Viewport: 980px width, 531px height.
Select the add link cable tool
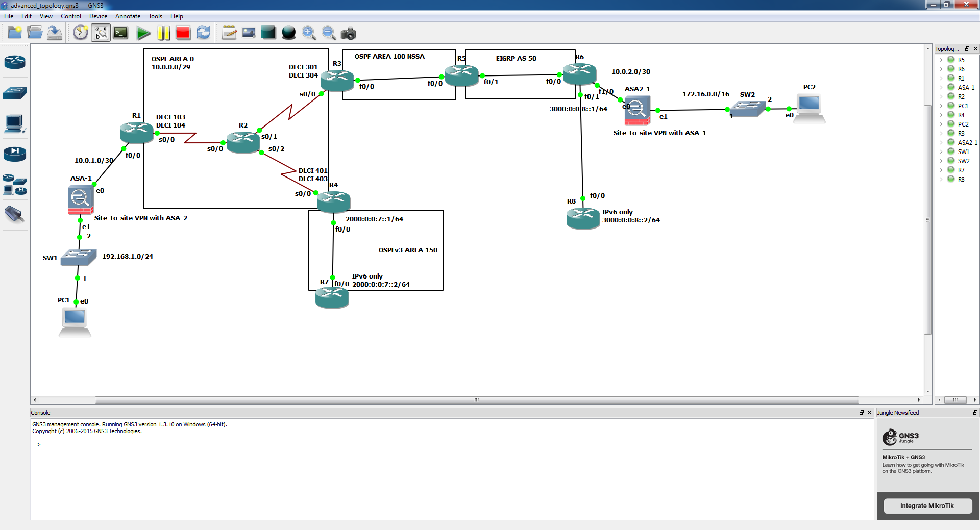pyautogui.click(x=15, y=214)
